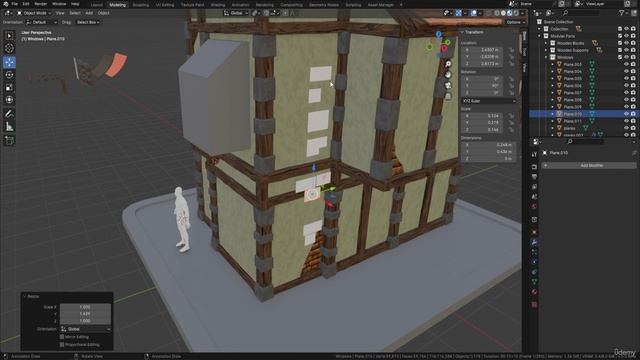Image resolution: width=640 pixels, height=360 pixels.
Task: Switch to the Layout workspace tab
Action: [96, 4]
